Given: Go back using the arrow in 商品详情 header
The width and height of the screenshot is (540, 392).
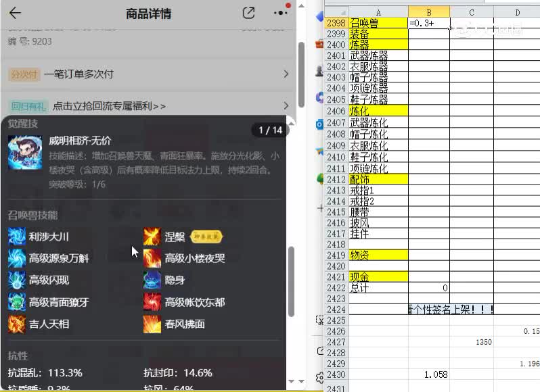Looking at the screenshot, I should [x=15, y=13].
